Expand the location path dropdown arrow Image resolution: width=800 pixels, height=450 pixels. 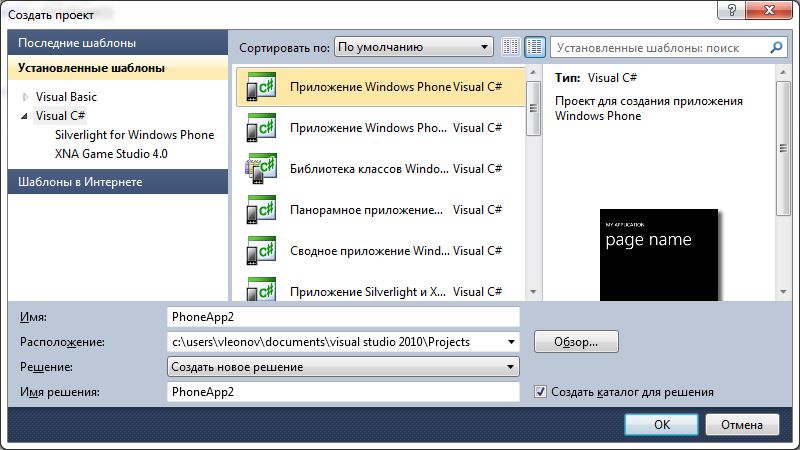(511, 342)
